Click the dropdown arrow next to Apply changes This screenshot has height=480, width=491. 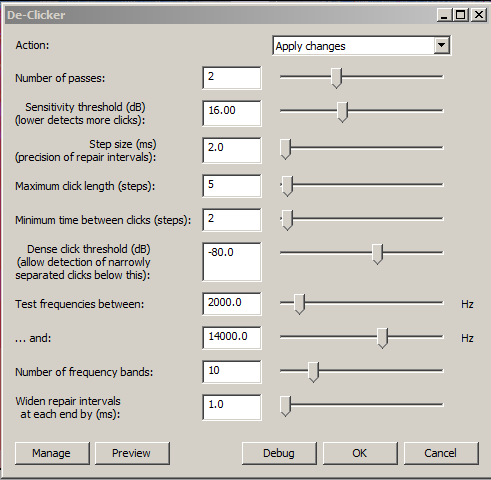pyautogui.click(x=442, y=45)
